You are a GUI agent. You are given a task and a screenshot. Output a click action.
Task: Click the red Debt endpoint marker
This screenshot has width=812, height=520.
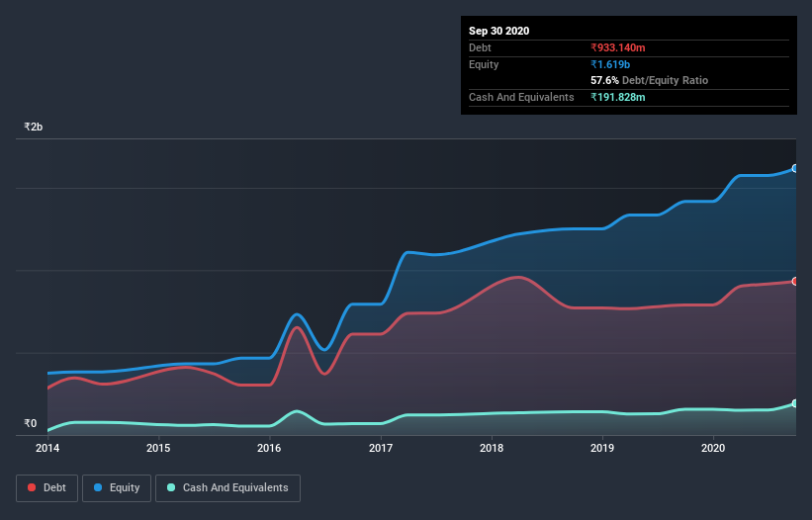[x=794, y=282]
